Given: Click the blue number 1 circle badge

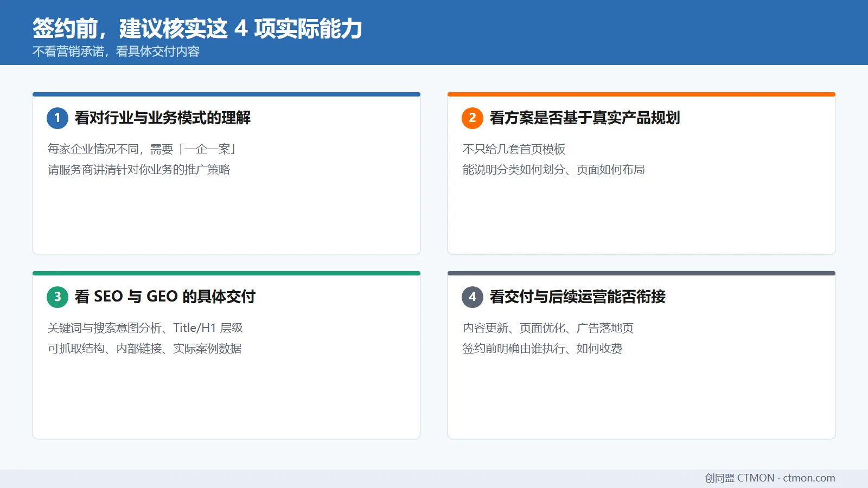Looking at the screenshot, I should coord(58,118).
